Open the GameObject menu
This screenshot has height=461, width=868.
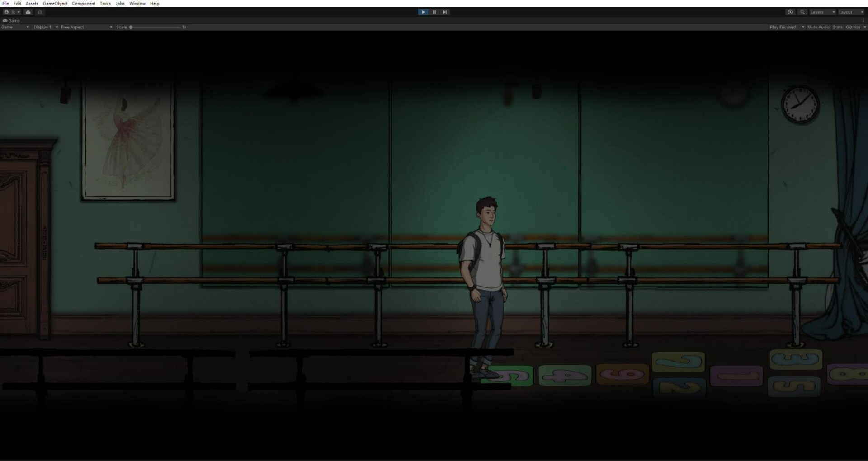tap(55, 3)
